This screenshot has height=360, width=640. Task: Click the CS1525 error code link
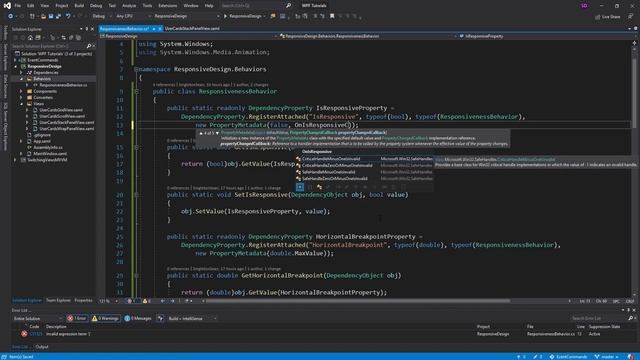pyautogui.click(x=36, y=334)
